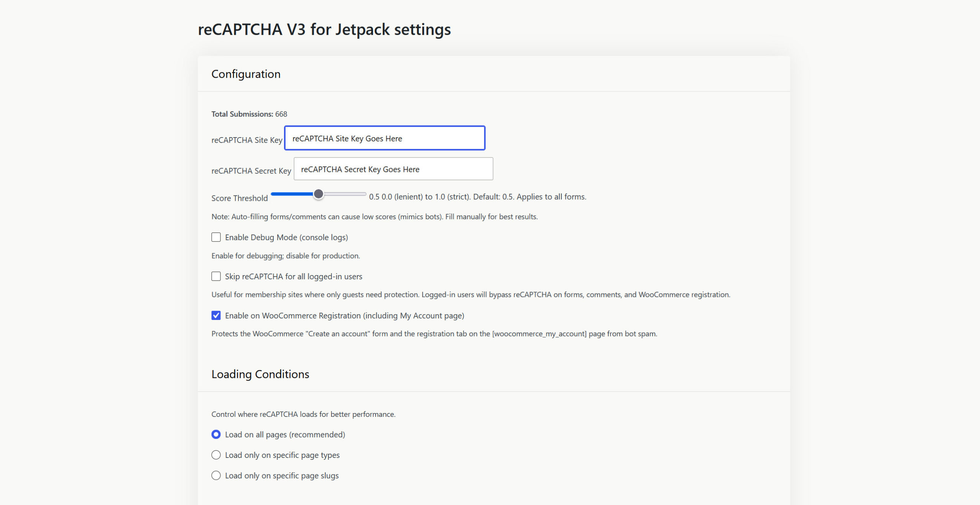Enable Debug Mode checkbox
The width and height of the screenshot is (980, 505).
click(x=216, y=237)
